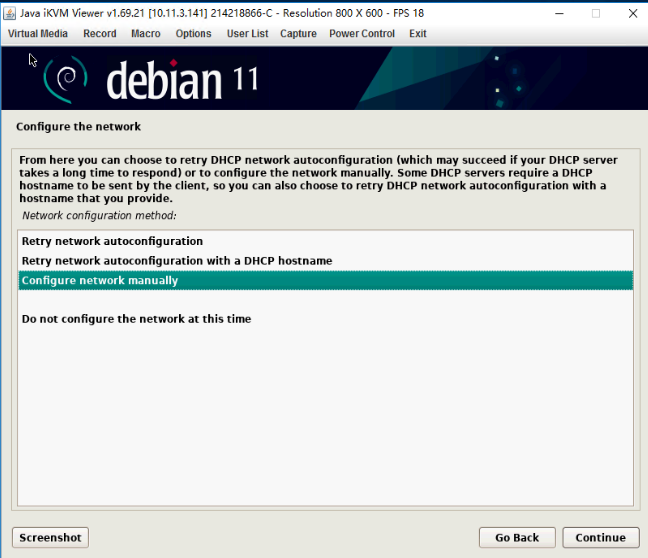
Task: Open the Macro menu
Action: [145, 33]
